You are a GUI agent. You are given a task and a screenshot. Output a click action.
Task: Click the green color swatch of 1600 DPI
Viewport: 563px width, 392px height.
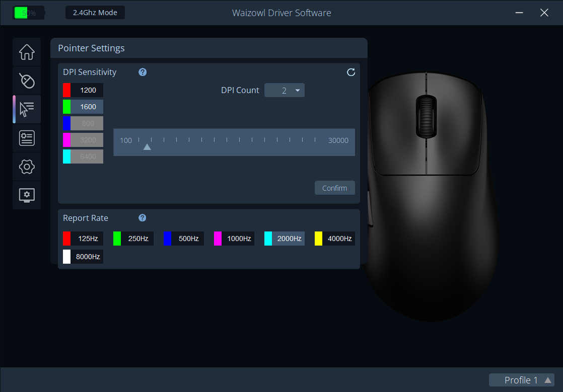(x=67, y=107)
